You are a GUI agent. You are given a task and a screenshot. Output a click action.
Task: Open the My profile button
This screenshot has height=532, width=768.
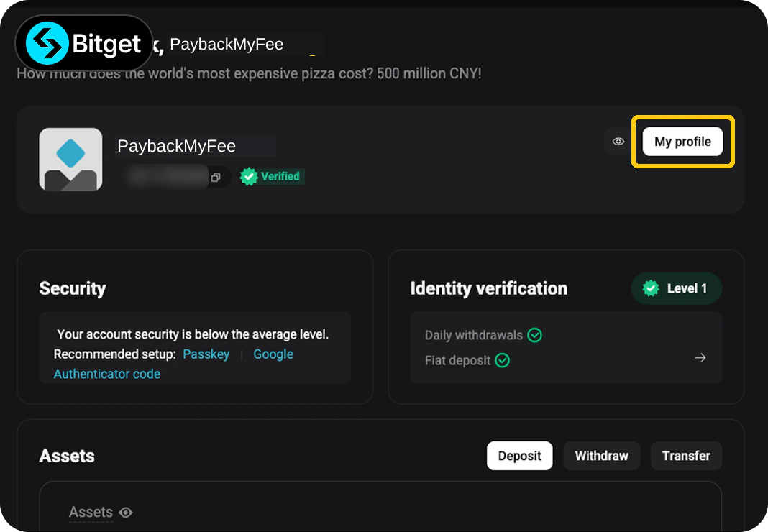[x=682, y=142]
